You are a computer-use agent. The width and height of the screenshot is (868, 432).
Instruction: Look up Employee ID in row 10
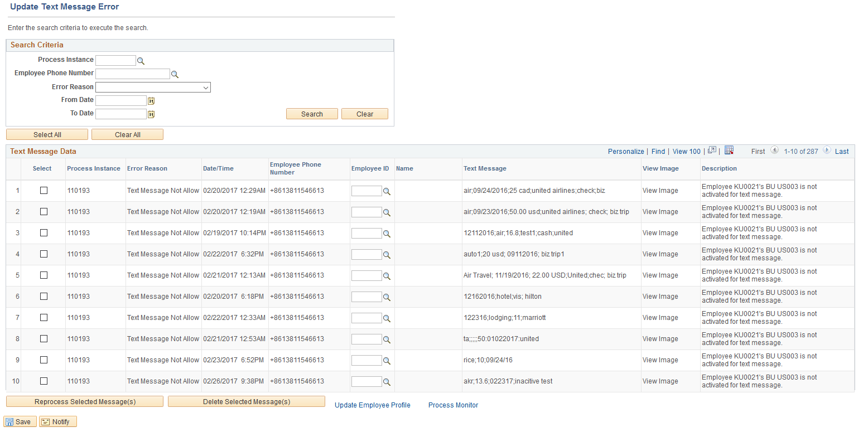coord(387,382)
